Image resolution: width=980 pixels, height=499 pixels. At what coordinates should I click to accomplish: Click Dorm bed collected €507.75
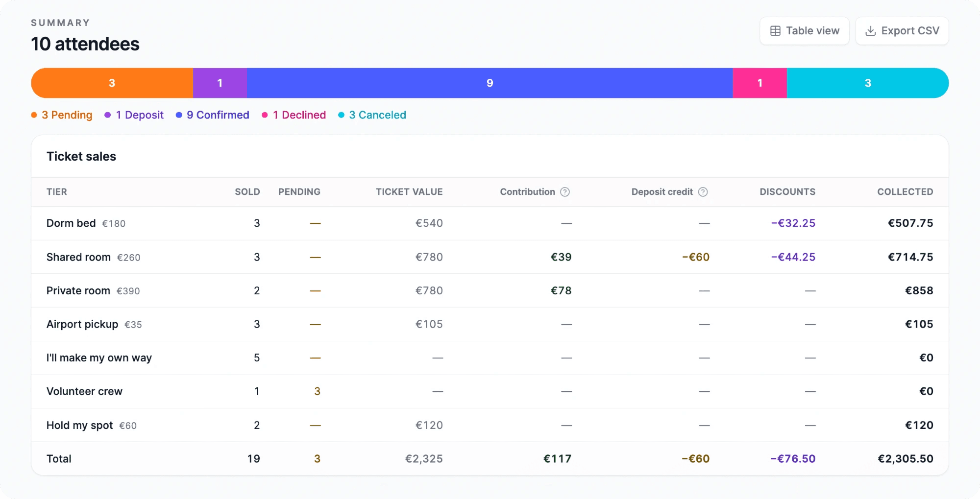(x=910, y=223)
